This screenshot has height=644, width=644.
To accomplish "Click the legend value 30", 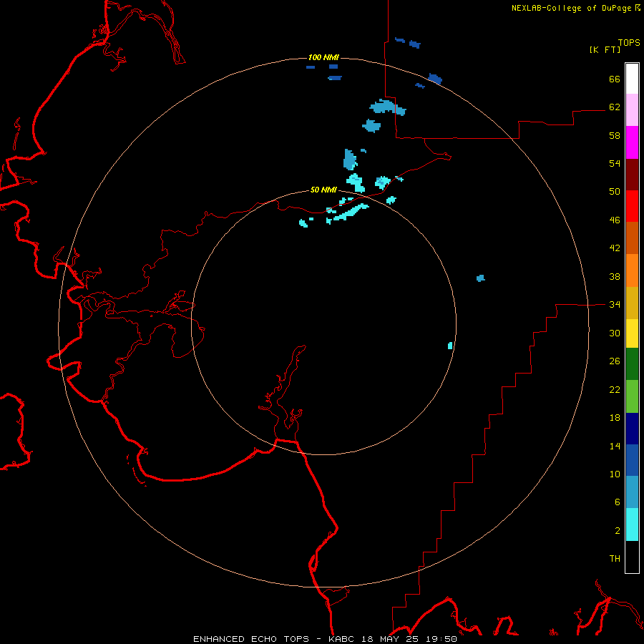I will (x=615, y=333).
